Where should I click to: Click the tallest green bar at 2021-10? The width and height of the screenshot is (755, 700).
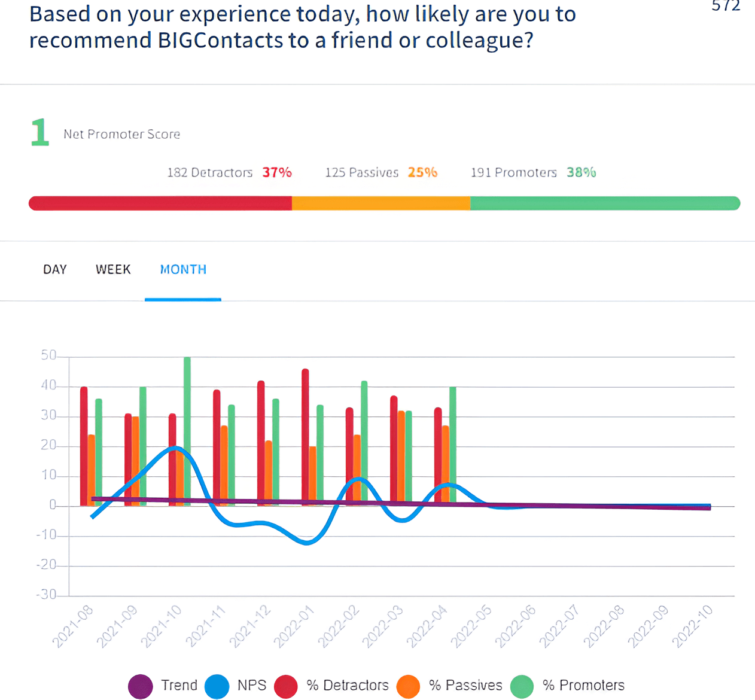tap(187, 431)
